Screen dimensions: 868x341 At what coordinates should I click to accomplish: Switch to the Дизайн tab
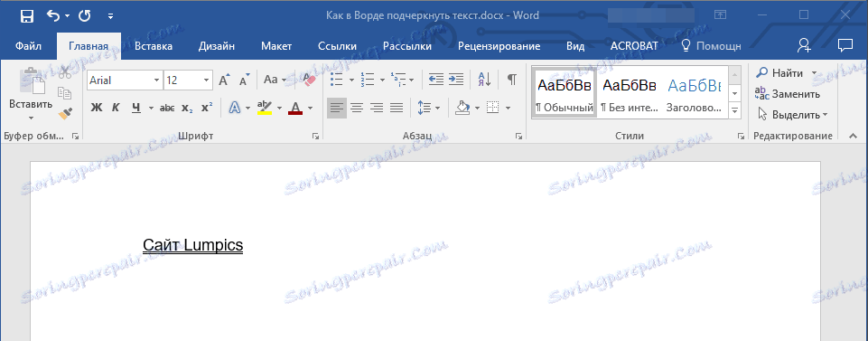tap(217, 46)
